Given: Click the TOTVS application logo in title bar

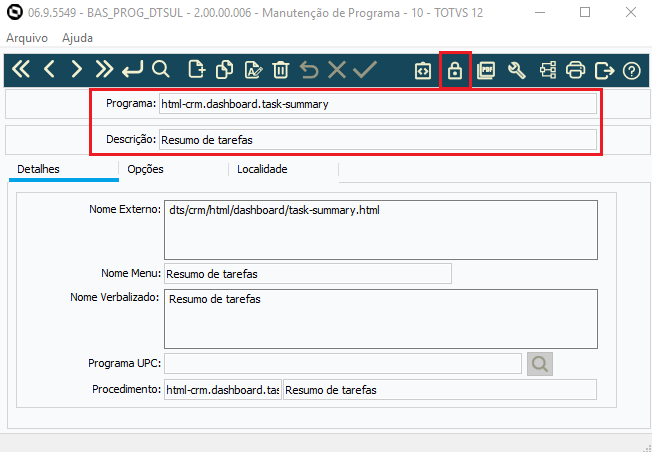Looking at the screenshot, I should [x=15, y=12].
